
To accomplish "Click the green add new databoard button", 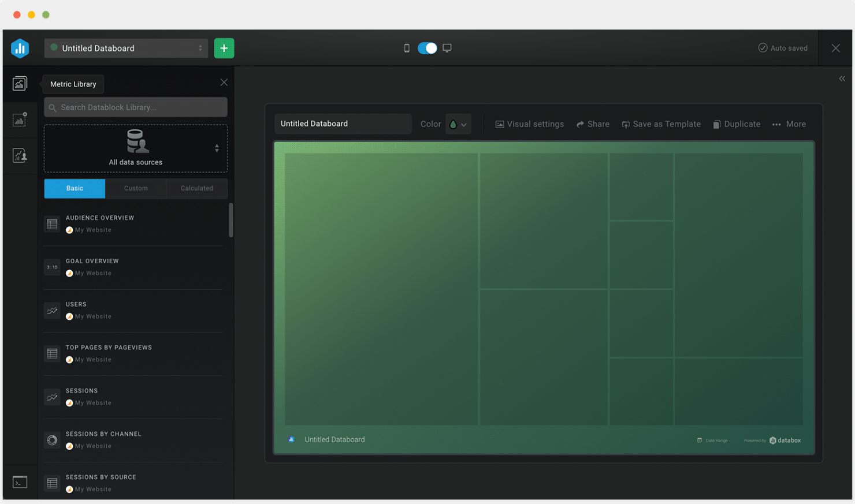I will pyautogui.click(x=224, y=48).
